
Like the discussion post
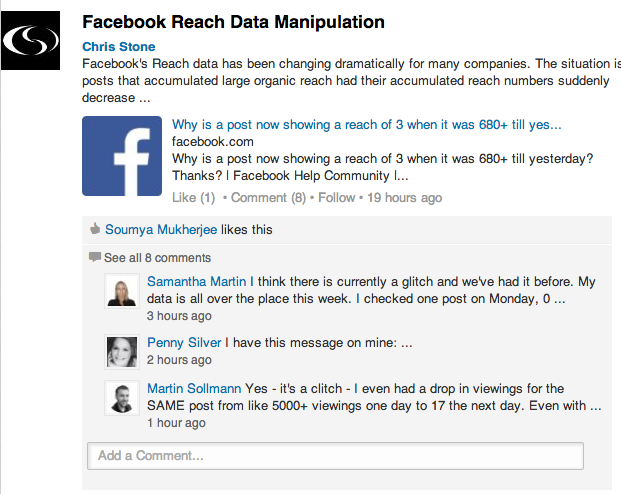tap(193, 197)
